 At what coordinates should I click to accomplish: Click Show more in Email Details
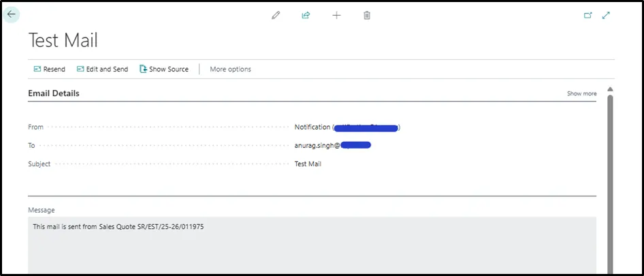click(581, 93)
